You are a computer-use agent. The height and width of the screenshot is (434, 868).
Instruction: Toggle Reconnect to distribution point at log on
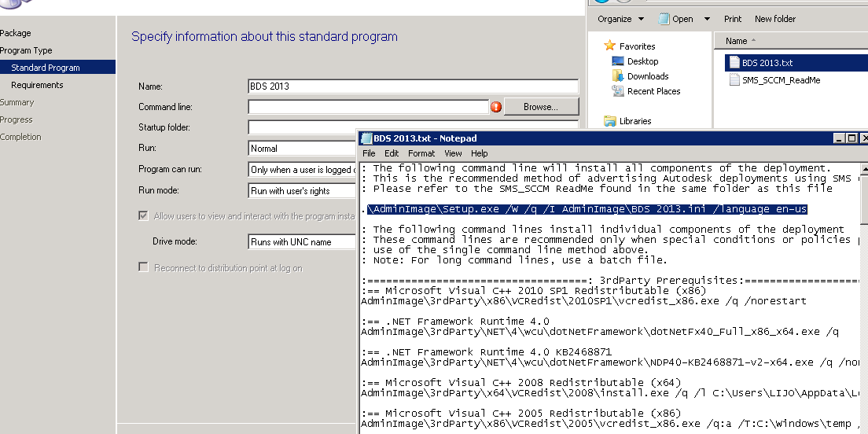[x=143, y=267]
